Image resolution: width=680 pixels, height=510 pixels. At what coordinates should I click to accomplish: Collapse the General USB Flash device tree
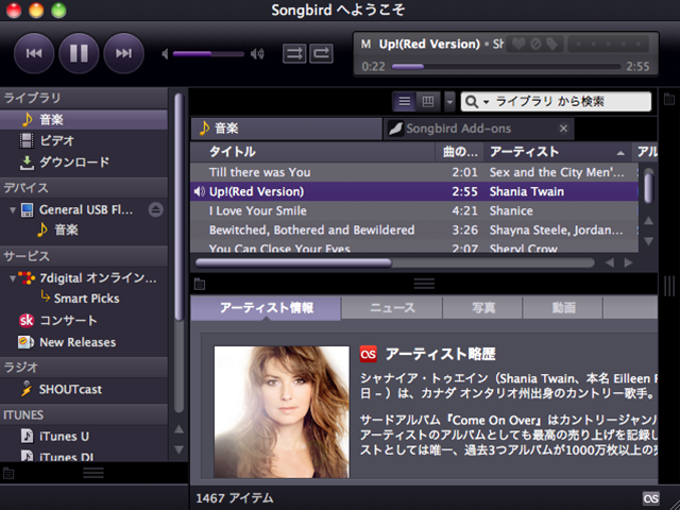coord(13,210)
